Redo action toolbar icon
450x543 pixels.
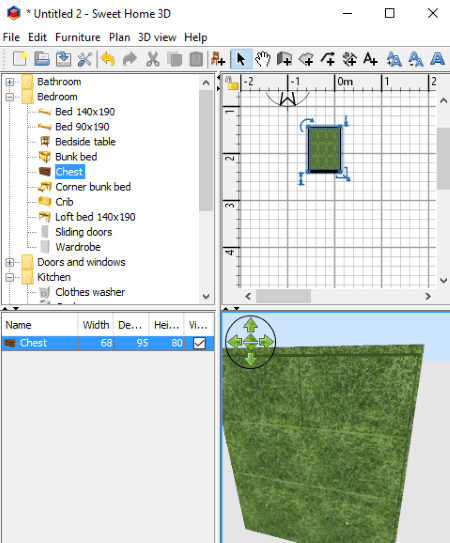[130, 59]
